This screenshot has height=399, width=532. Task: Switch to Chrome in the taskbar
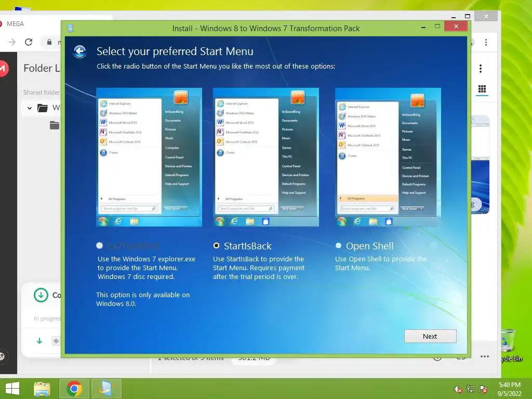coord(74,389)
